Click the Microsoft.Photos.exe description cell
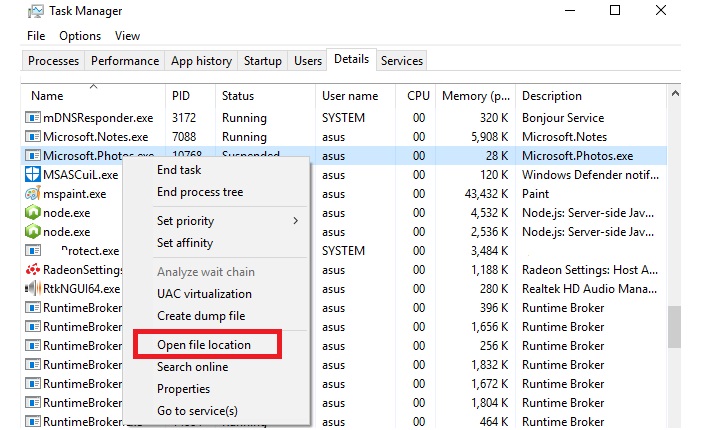 pos(577,156)
